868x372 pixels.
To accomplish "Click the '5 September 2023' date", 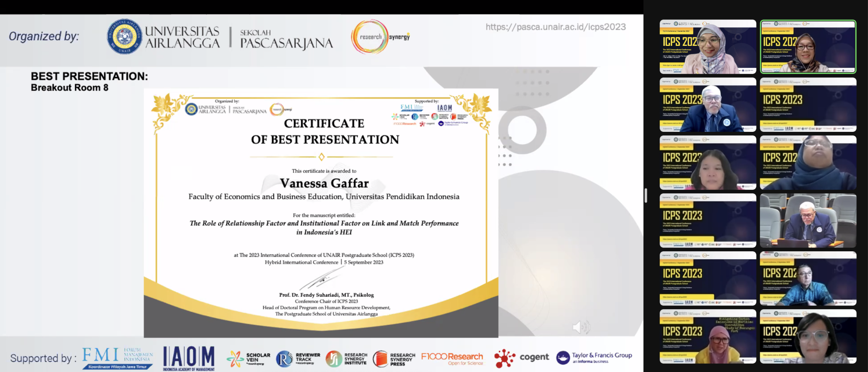I will point(364,262).
